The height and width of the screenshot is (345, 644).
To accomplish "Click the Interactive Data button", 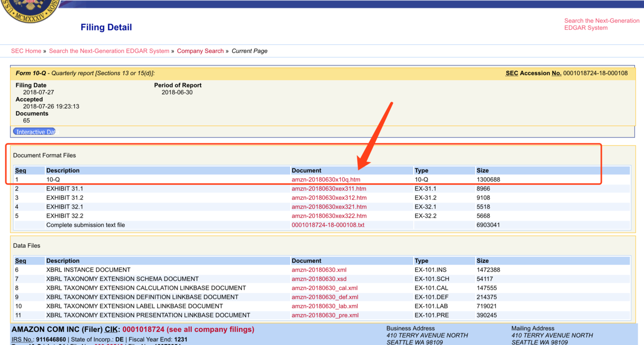I will [x=35, y=132].
